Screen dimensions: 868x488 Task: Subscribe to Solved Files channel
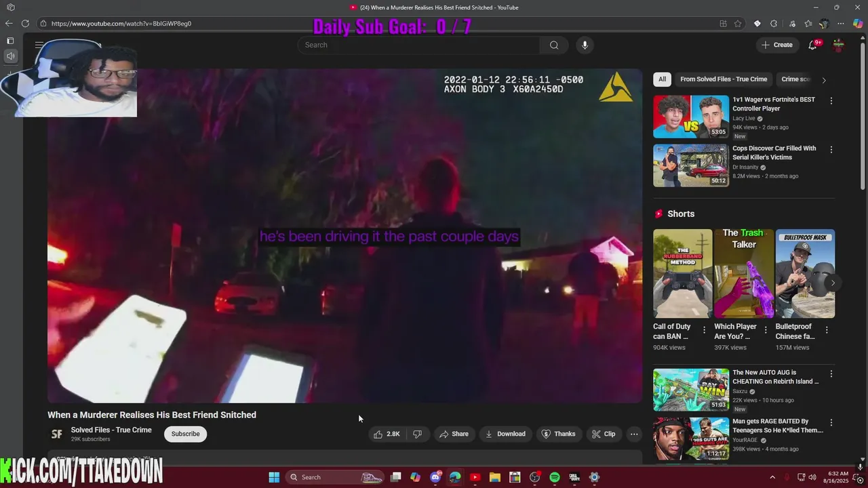185,434
